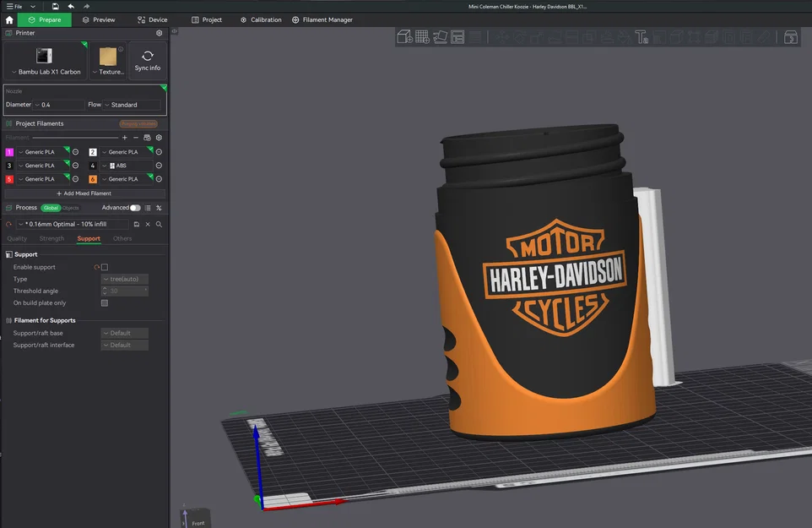Remove filament 6 with its minus circle

pos(159,179)
